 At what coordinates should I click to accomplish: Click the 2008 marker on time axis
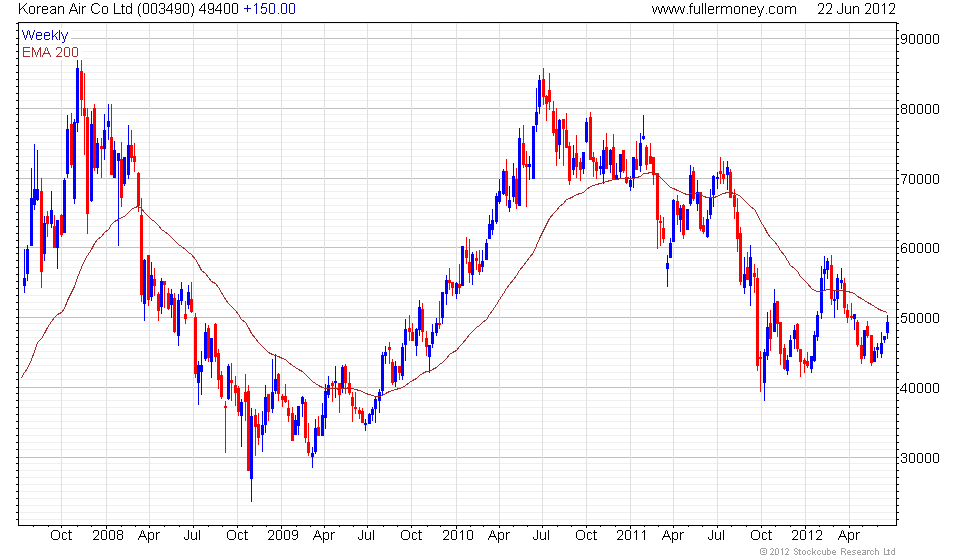point(106,535)
